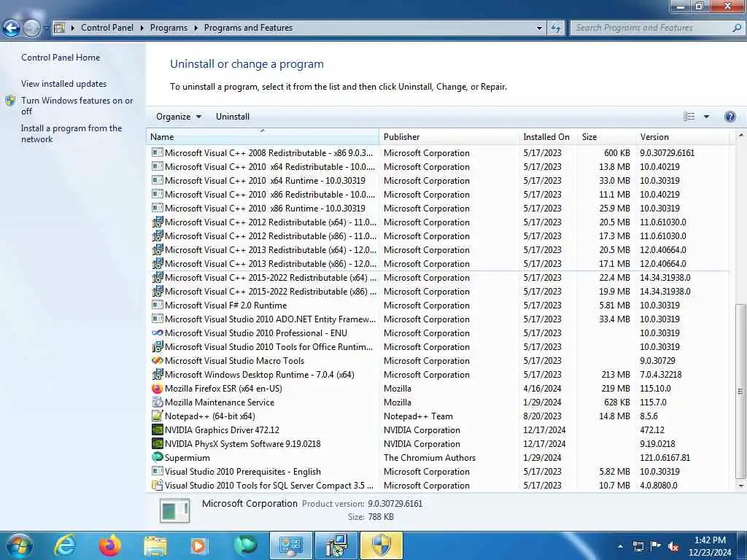The height and width of the screenshot is (560, 747).
Task: Select Microsoft Visual F# 2.0 Runtime row
Action: (439, 306)
